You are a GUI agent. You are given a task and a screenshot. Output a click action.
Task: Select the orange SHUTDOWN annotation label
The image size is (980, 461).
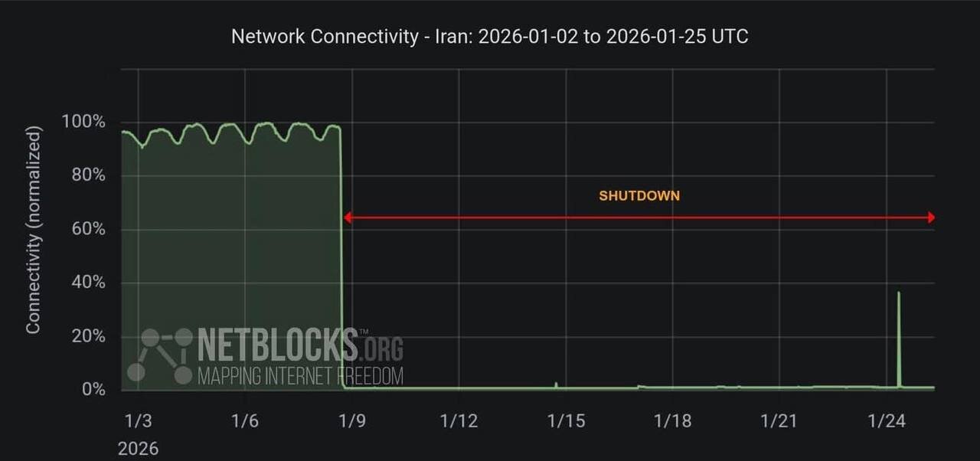[x=639, y=196]
